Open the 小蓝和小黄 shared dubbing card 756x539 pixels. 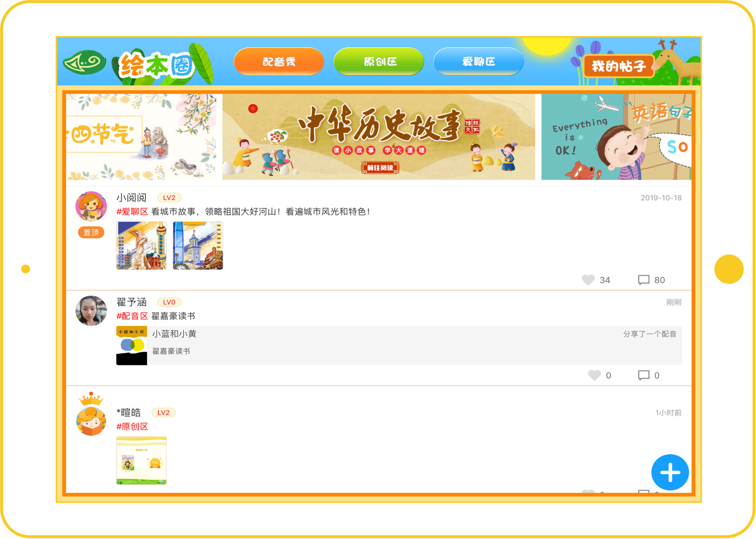coord(399,346)
